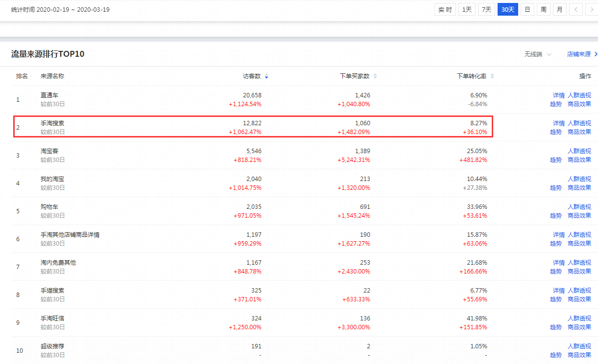This screenshot has height=364, width=598.
Task: Sort table by 下单买家数 sort arrows
Action: tap(375, 76)
